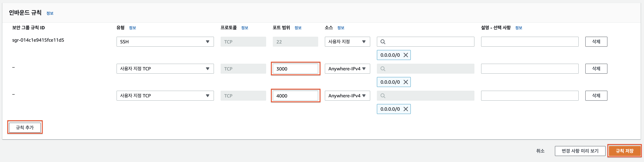
Task: Open type dropdown for port 3000 rule
Action: click(165, 69)
